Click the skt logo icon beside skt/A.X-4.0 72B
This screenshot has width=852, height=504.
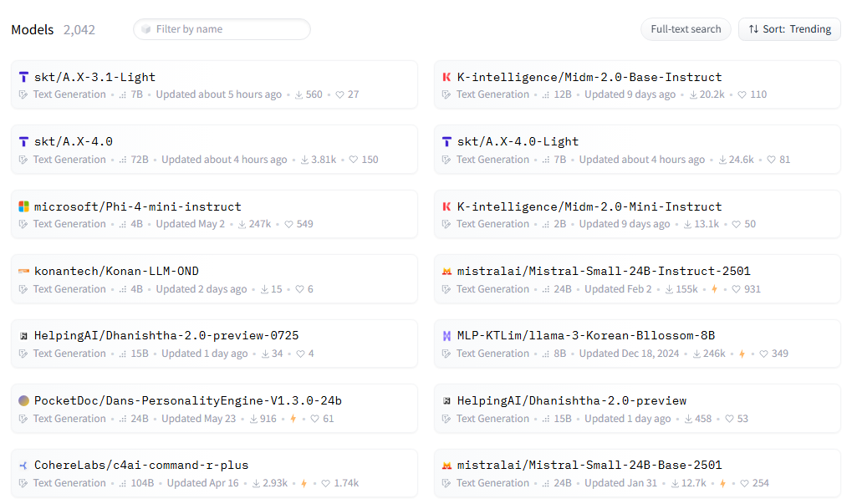coord(23,142)
